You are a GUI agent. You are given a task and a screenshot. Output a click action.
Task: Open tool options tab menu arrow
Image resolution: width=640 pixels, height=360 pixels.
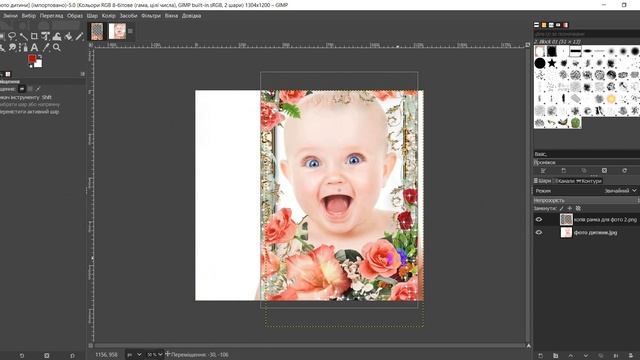coord(83,74)
